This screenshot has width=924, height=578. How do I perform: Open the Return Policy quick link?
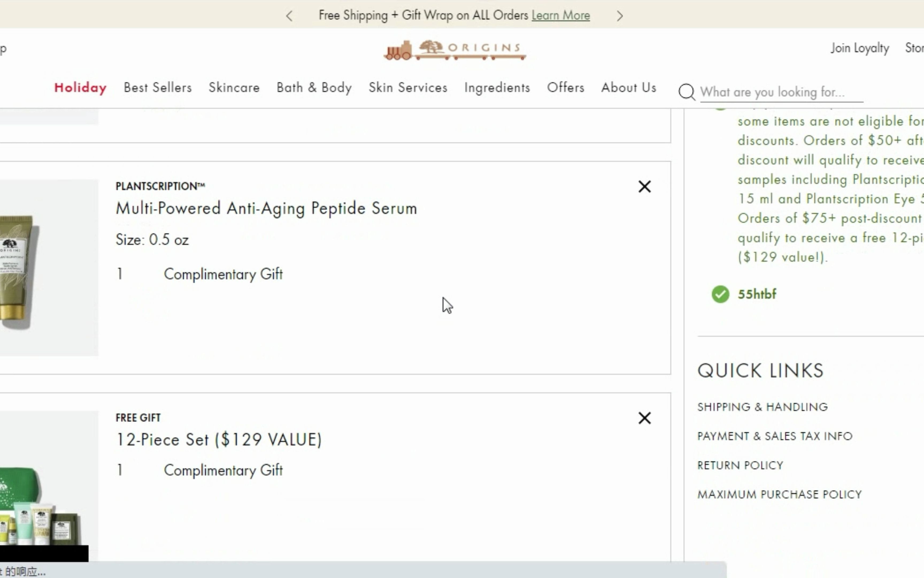click(740, 465)
